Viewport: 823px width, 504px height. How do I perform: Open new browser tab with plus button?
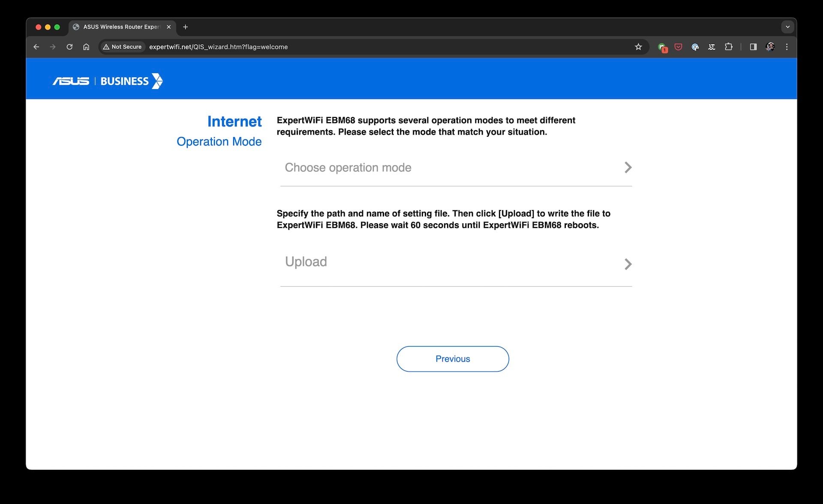coord(185,27)
